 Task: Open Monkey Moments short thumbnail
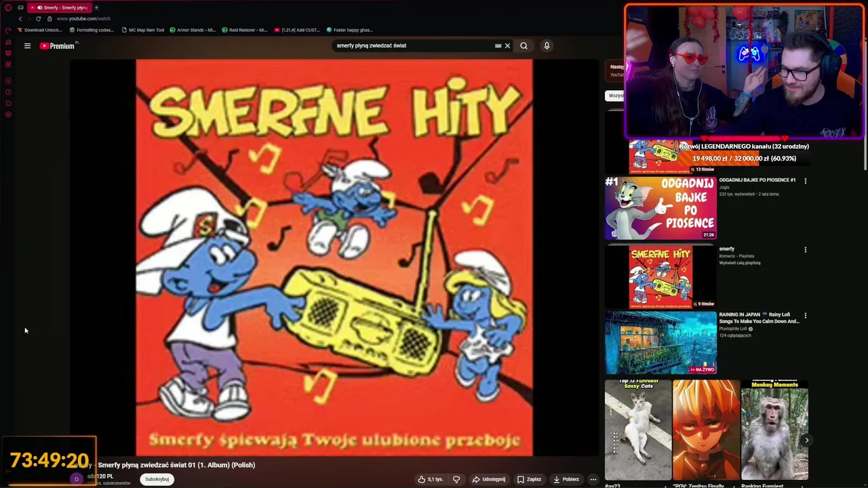tap(774, 430)
